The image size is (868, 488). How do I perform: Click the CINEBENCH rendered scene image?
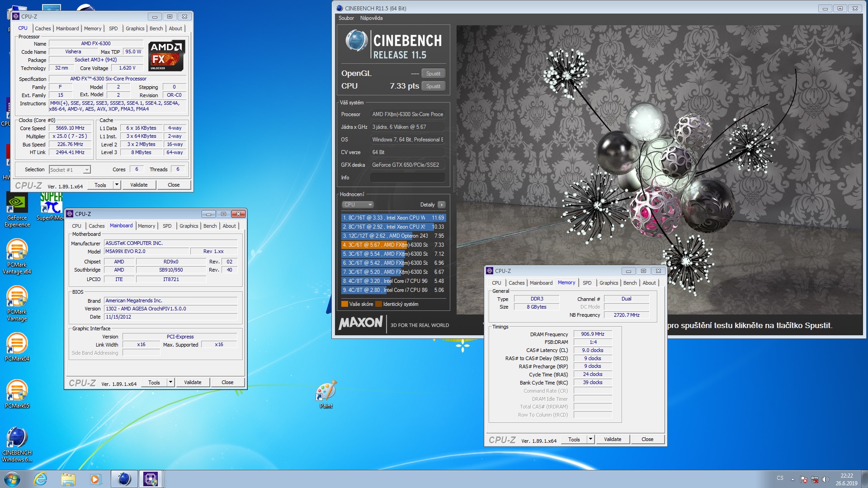coord(659,169)
